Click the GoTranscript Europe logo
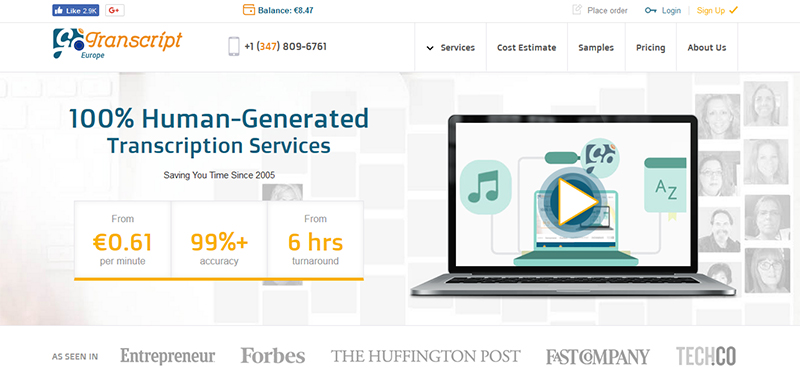This screenshot has width=800, height=374. click(x=117, y=43)
